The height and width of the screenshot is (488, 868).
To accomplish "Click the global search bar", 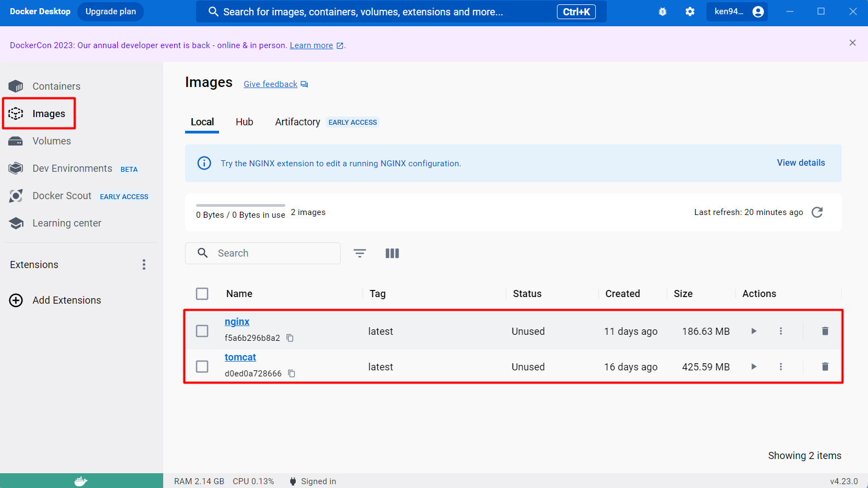I will pyautogui.click(x=401, y=11).
